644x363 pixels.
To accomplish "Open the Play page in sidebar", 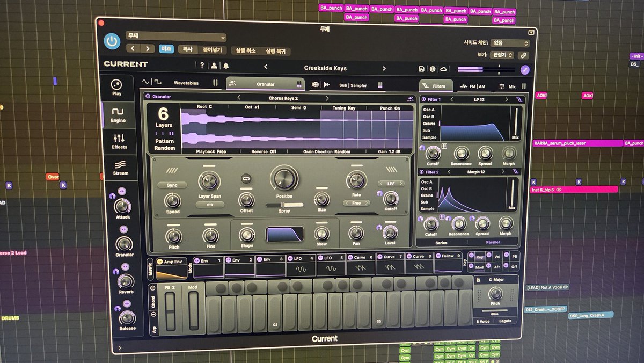I will [x=116, y=88].
